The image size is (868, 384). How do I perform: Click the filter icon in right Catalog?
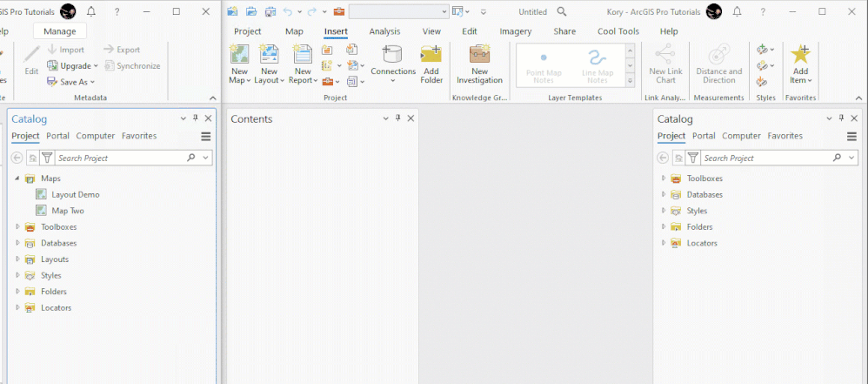692,158
